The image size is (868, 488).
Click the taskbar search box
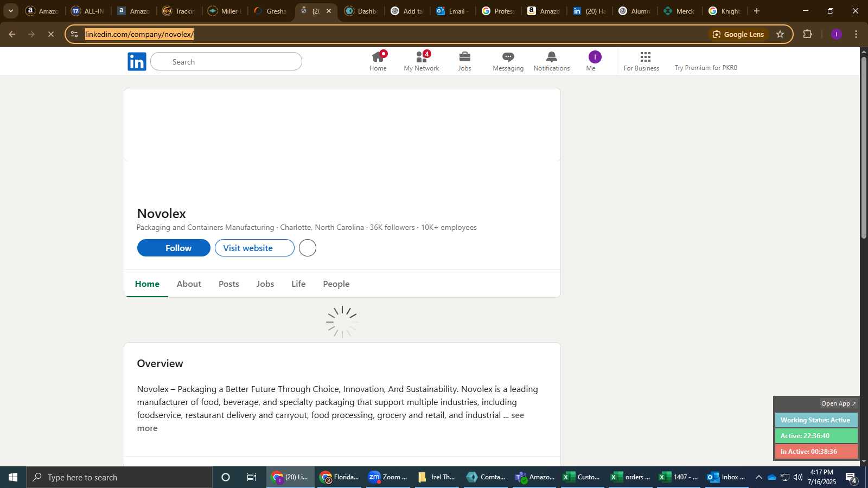coord(119,477)
